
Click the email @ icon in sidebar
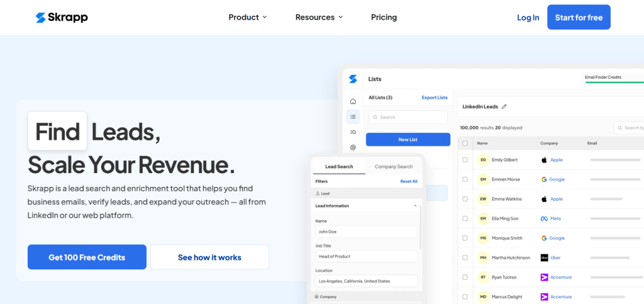point(353,147)
